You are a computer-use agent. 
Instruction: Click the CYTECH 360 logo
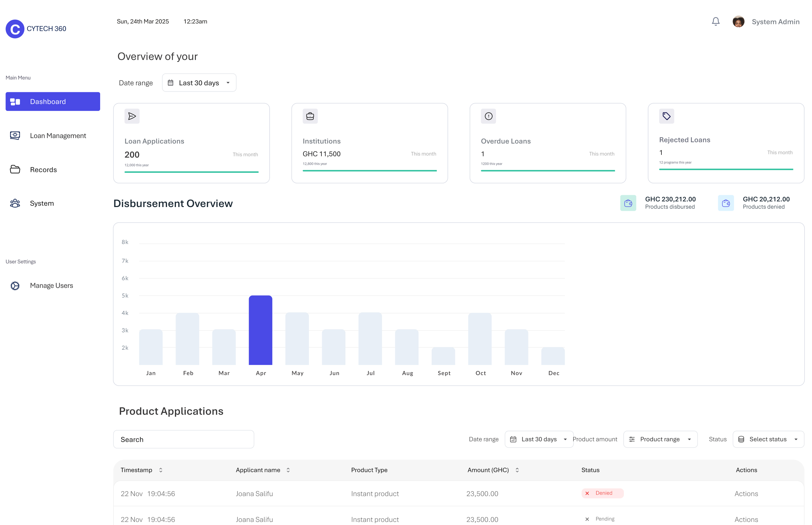(x=15, y=29)
